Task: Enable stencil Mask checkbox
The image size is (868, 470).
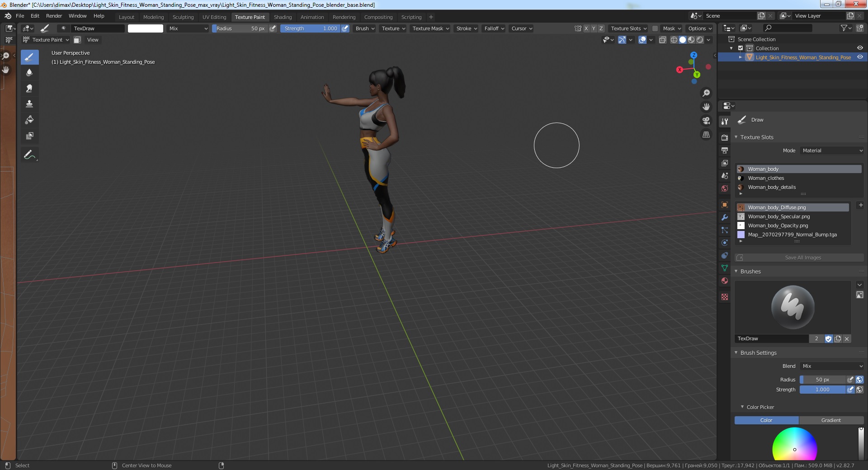Action: [655, 28]
